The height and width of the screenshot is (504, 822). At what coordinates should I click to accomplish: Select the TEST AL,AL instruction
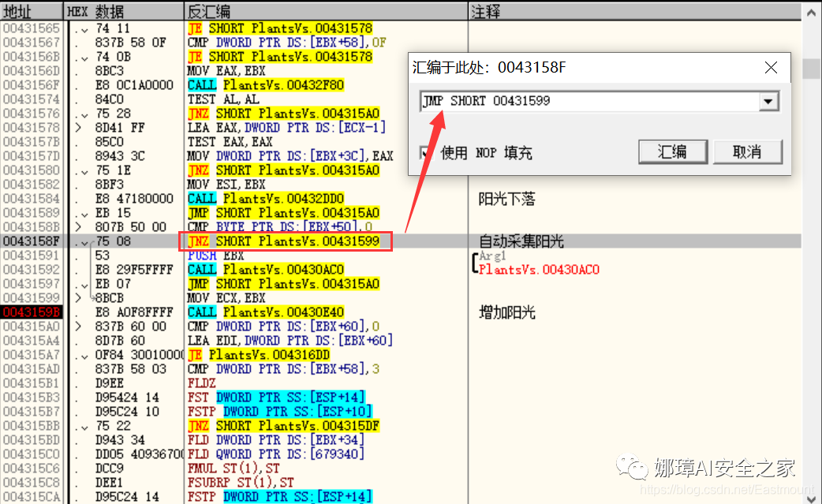coord(222,99)
